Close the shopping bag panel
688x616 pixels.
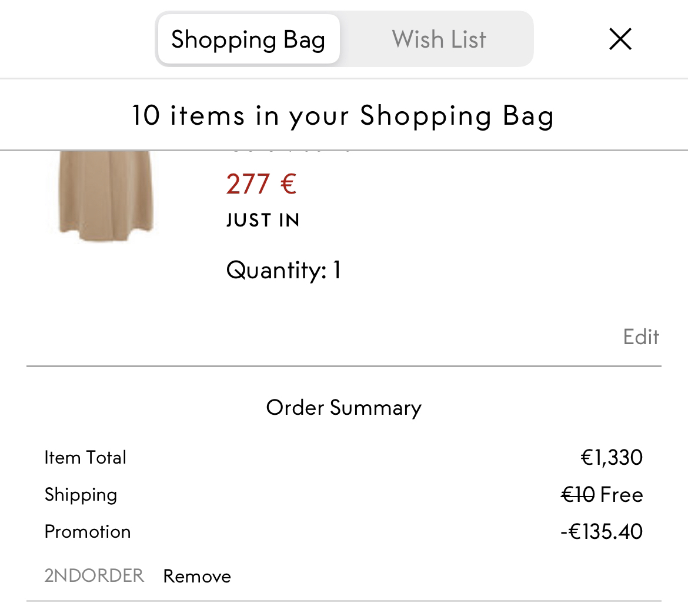620,39
